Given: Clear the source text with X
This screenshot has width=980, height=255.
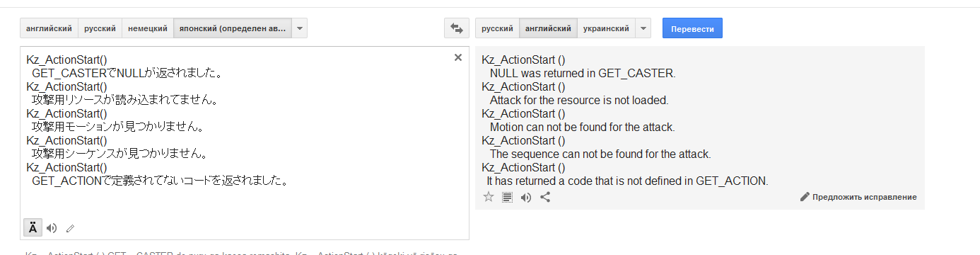Looking at the screenshot, I should [457, 57].
